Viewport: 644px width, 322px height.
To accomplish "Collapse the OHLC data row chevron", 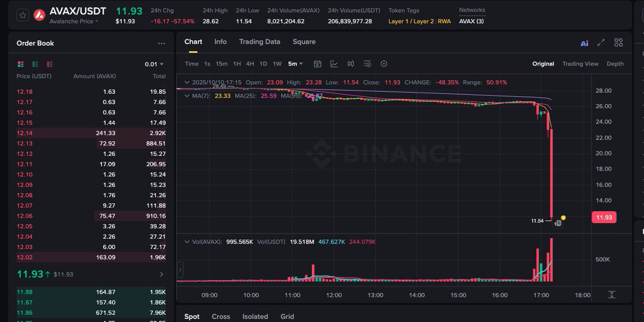I will click(187, 83).
